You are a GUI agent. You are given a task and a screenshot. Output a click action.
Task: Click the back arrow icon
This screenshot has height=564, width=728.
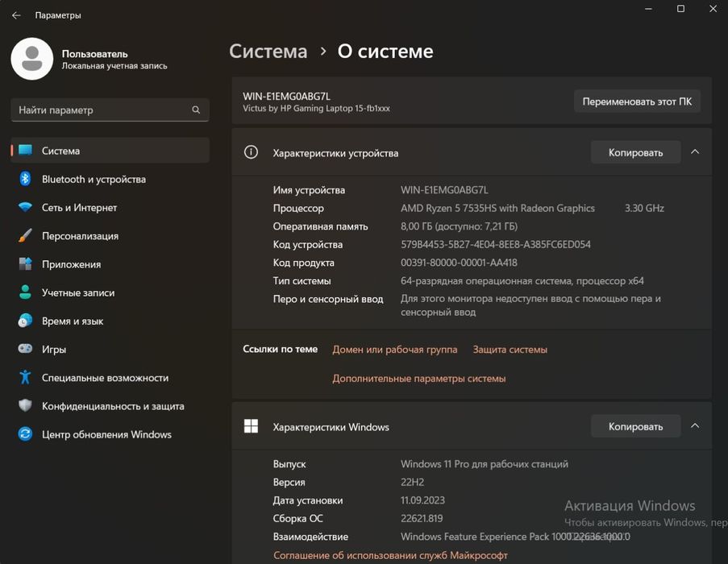(x=16, y=15)
